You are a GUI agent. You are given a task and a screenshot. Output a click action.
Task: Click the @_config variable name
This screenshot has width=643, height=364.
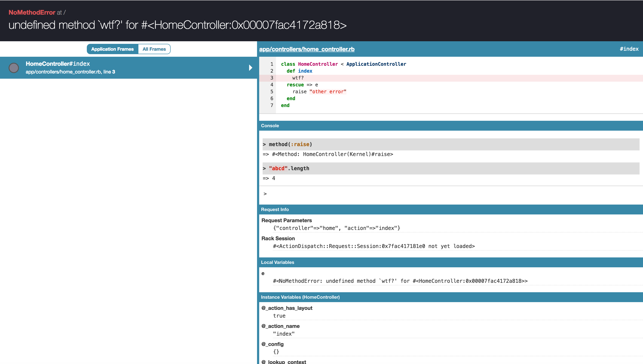pos(273,344)
